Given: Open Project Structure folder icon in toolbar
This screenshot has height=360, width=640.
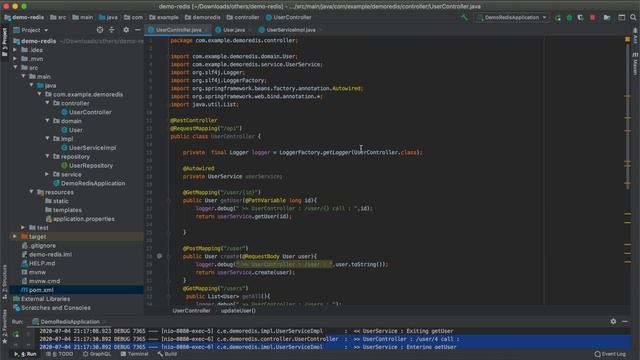Looking at the screenshot, I should click(x=607, y=18).
